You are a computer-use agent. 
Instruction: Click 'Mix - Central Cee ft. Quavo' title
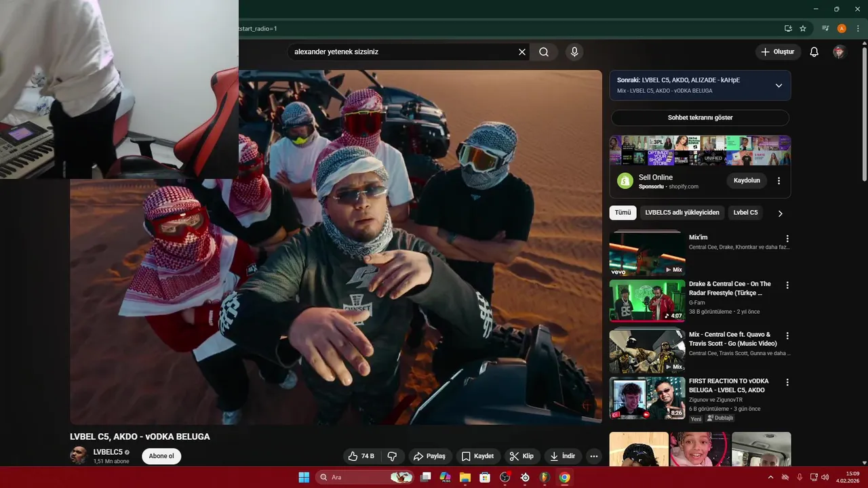[733, 339]
